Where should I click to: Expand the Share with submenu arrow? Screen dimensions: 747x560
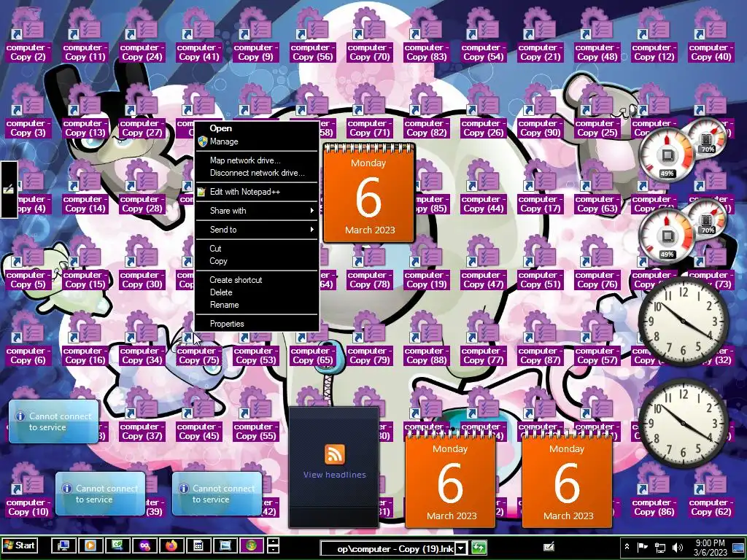pos(312,211)
